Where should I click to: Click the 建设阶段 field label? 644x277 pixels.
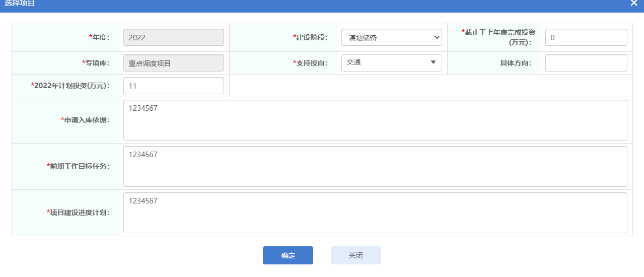point(311,37)
